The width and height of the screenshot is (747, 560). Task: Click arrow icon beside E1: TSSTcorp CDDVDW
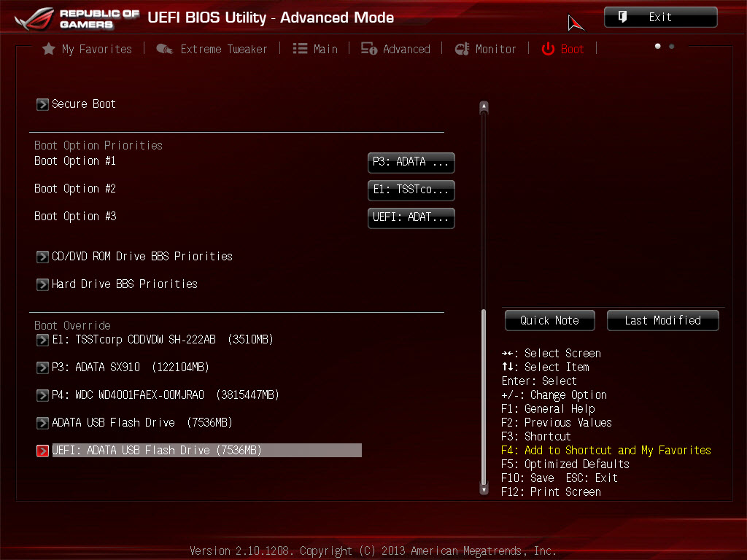tap(42, 340)
